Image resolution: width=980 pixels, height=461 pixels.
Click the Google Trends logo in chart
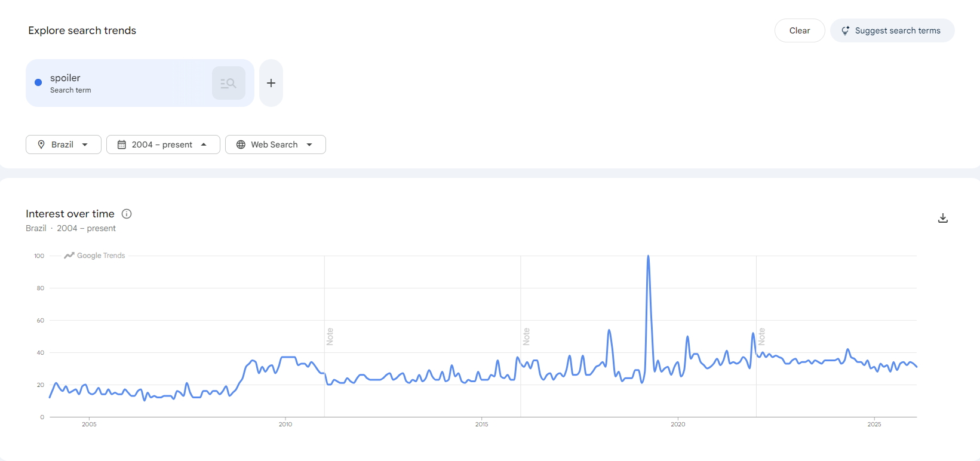95,256
